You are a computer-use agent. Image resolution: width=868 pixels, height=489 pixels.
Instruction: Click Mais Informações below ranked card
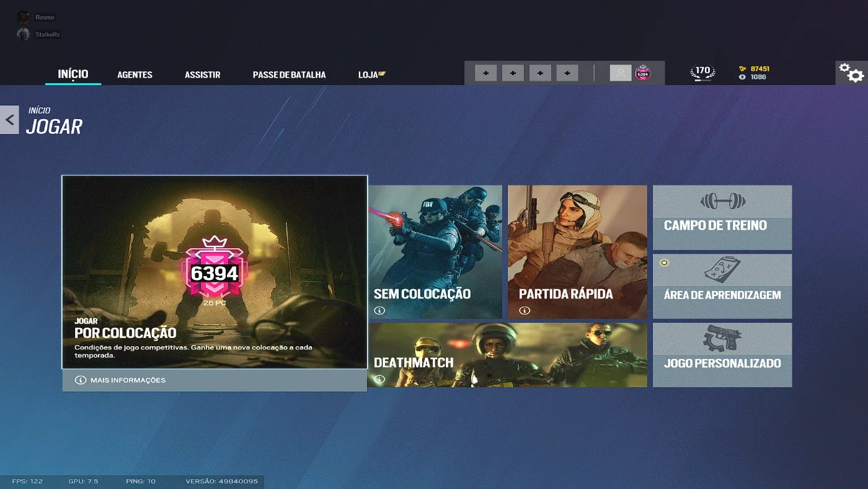pyautogui.click(x=215, y=380)
